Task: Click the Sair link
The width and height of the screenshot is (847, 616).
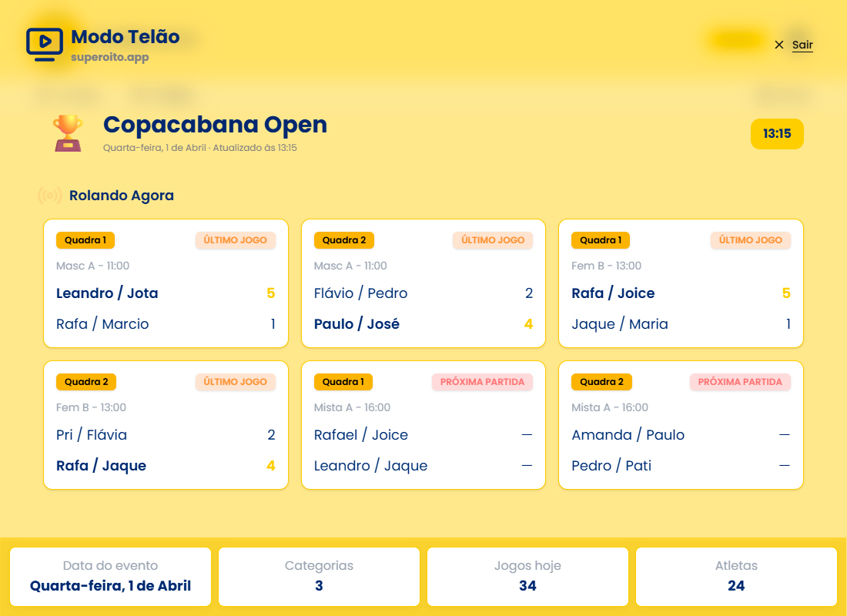Action: coord(802,45)
